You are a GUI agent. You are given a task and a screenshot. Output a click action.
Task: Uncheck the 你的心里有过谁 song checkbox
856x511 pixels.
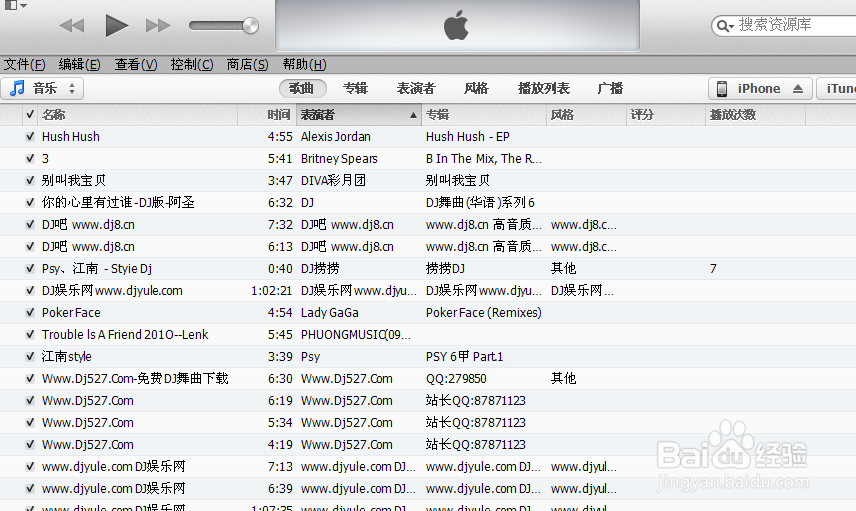coord(30,203)
